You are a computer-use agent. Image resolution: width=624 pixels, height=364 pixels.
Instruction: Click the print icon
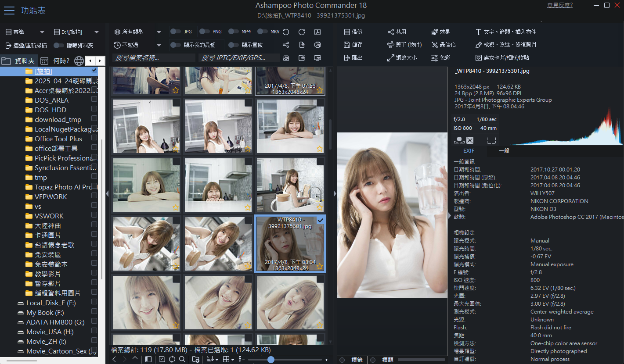pos(317,45)
